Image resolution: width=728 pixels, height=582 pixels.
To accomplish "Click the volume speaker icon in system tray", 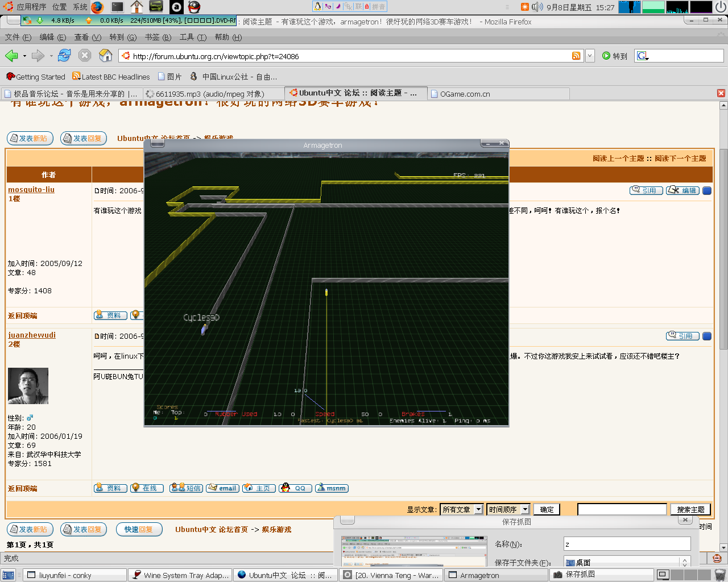I will [x=537, y=7].
